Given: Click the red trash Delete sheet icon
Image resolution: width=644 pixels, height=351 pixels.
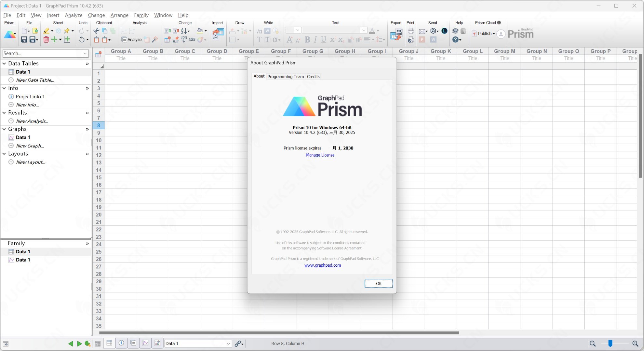Looking at the screenshot, I should [x=46, y=39].
